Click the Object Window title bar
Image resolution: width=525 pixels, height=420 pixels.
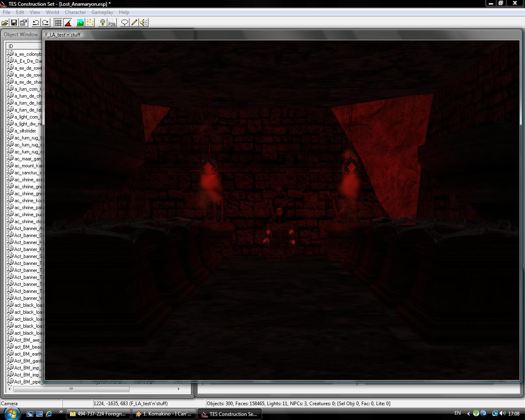tap(21, 34)
